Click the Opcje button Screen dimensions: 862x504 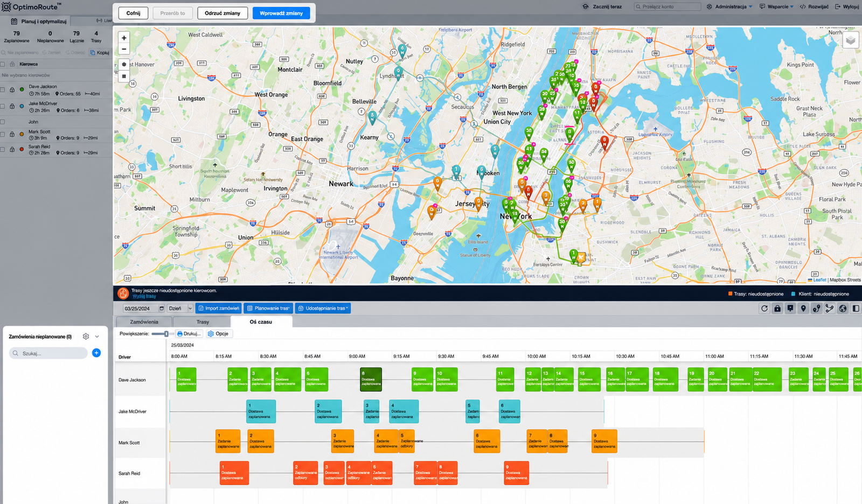218,334
